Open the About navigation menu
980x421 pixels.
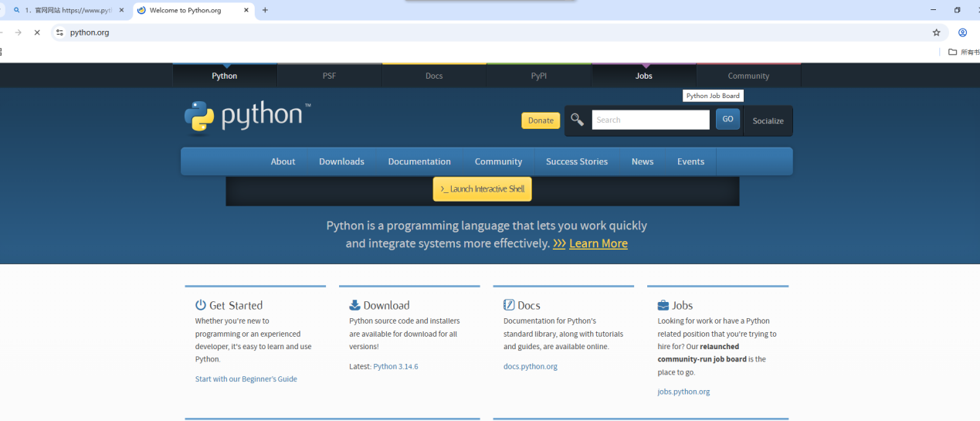(x=283, y=161)
